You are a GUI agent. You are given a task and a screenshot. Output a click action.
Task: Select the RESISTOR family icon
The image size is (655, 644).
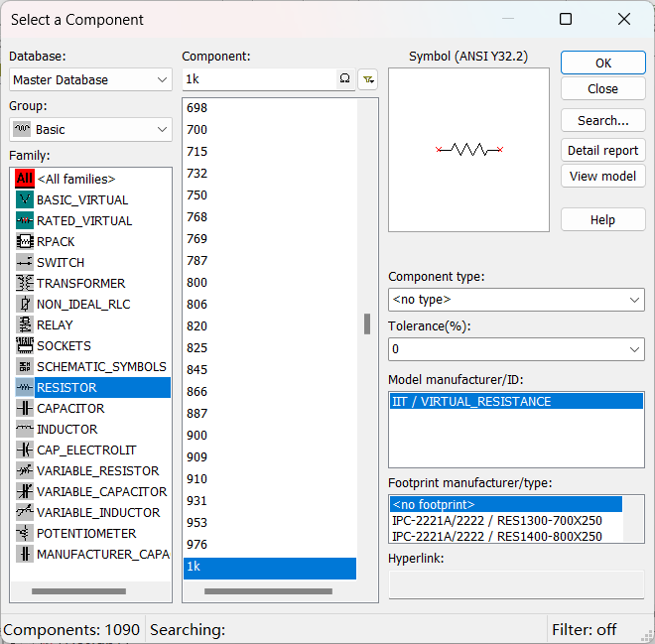point(25,388)
